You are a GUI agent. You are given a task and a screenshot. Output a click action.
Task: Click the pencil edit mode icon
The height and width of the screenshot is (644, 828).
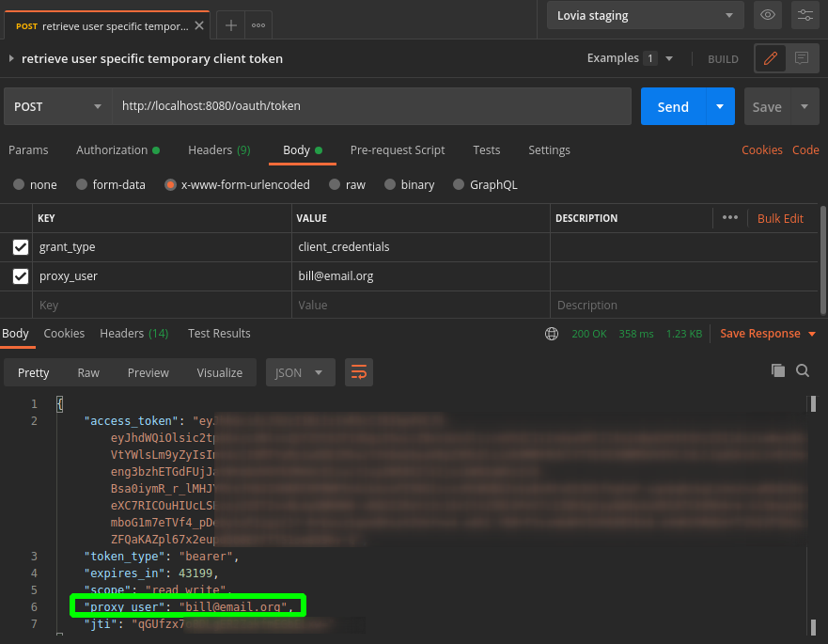point(771,58)
